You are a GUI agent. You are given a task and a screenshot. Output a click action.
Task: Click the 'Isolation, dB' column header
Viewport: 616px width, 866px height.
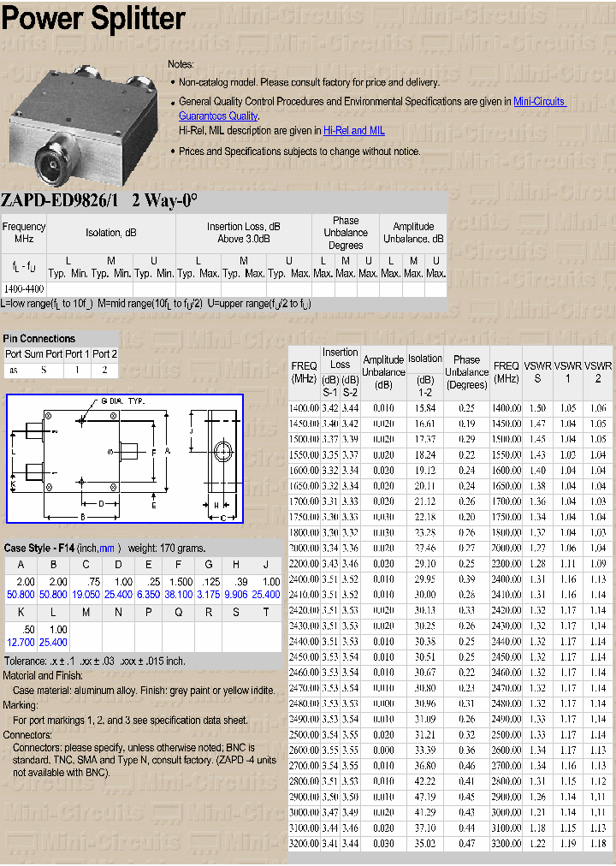click(111, 233)
